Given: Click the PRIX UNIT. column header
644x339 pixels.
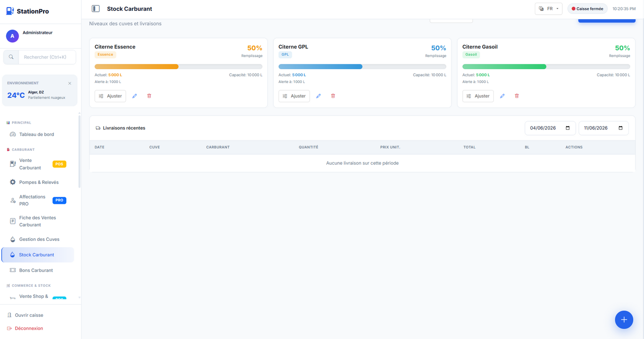Looking at the screenshot, I should tap(390, 147).
